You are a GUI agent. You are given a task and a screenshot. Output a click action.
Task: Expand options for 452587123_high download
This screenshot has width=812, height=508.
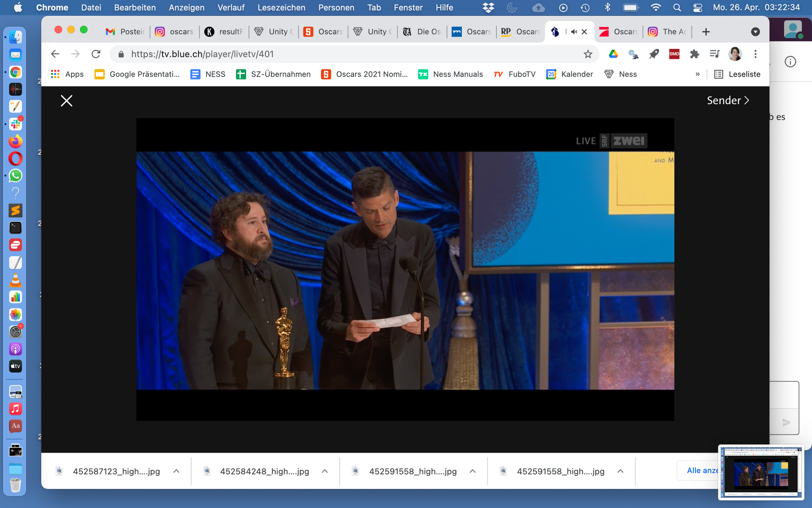[176, 471]
